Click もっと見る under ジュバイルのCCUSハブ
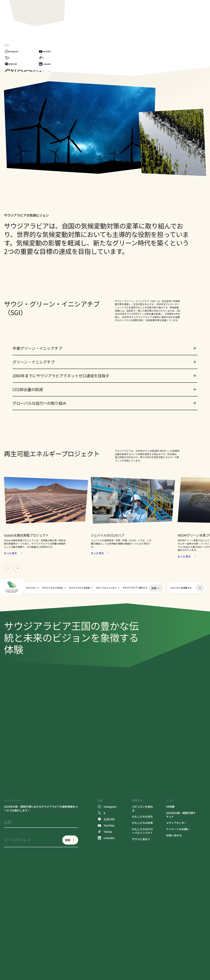210x980 pixels. point(100,553)
